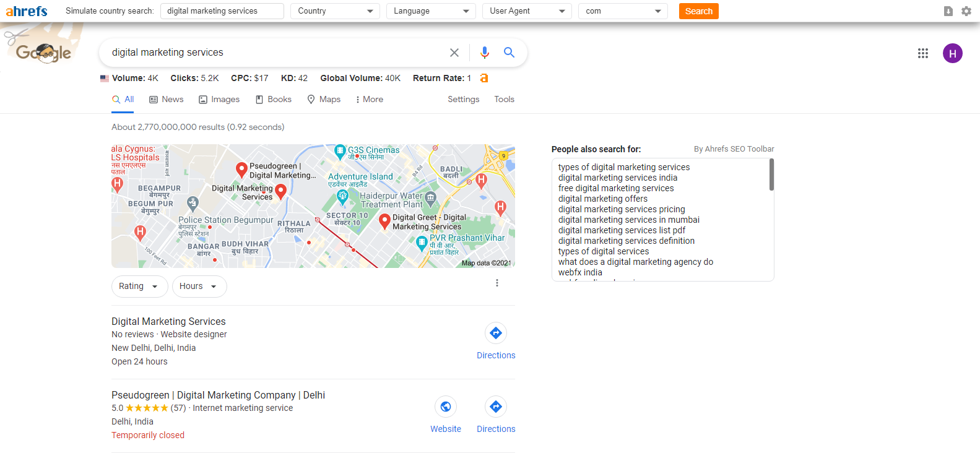
Task: Click Adventure Island map marker
Action: pos(343,197)
